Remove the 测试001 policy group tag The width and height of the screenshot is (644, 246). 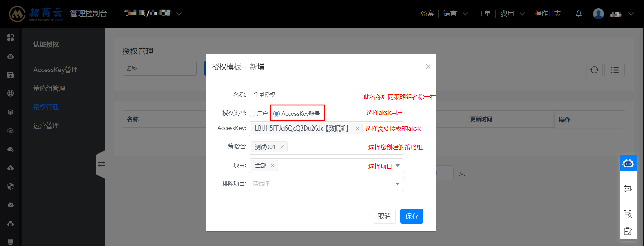pos(282,147)
